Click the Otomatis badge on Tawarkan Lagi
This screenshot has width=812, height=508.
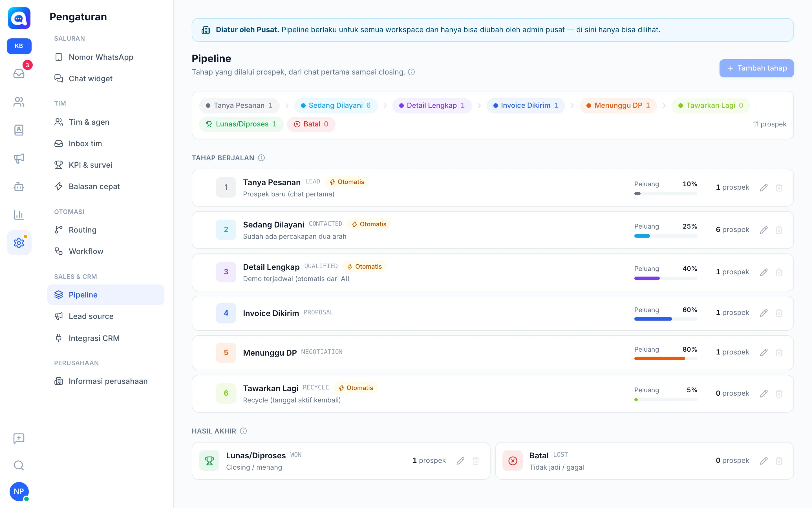[356, 388]
